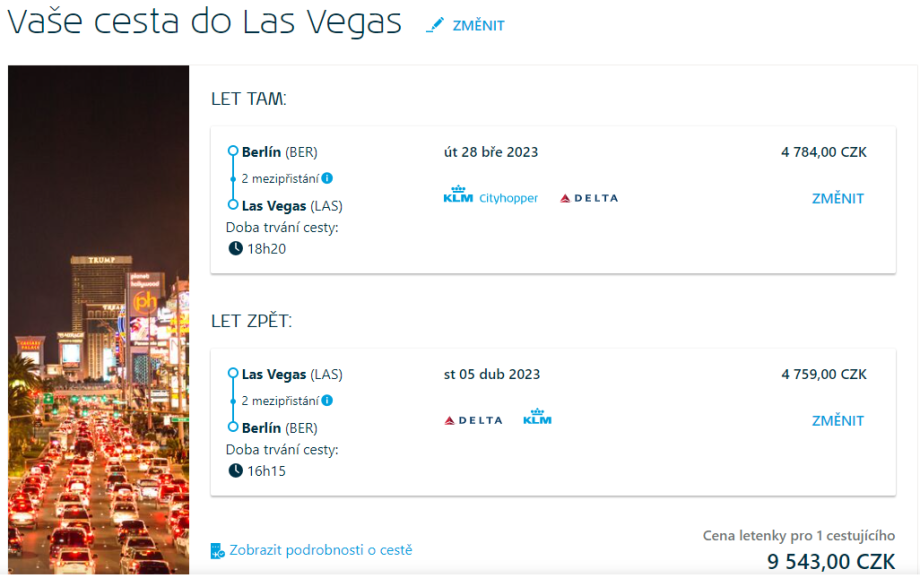Click the KLM logo on return flight
Screen dimensions: 920x578
tap(537, 417)
